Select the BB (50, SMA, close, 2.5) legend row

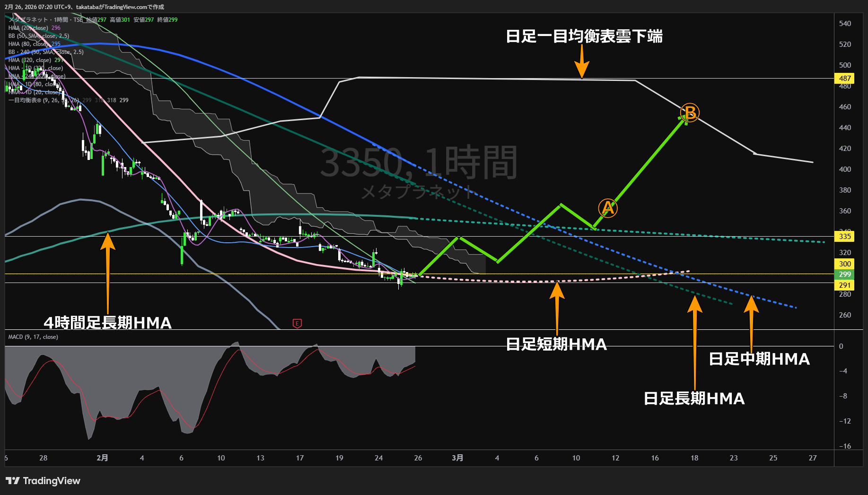[x=39, y=36]
